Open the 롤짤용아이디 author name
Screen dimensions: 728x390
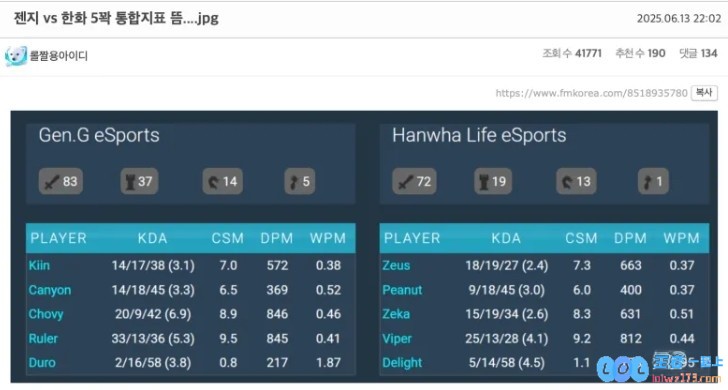[58, 56]
